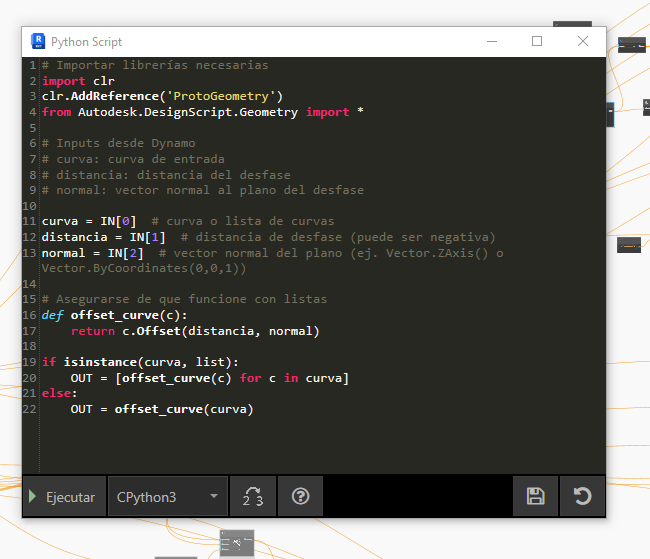Click the list comprehension OUT line 20
The height and width of the screenshot is (559, 650).
210,378
